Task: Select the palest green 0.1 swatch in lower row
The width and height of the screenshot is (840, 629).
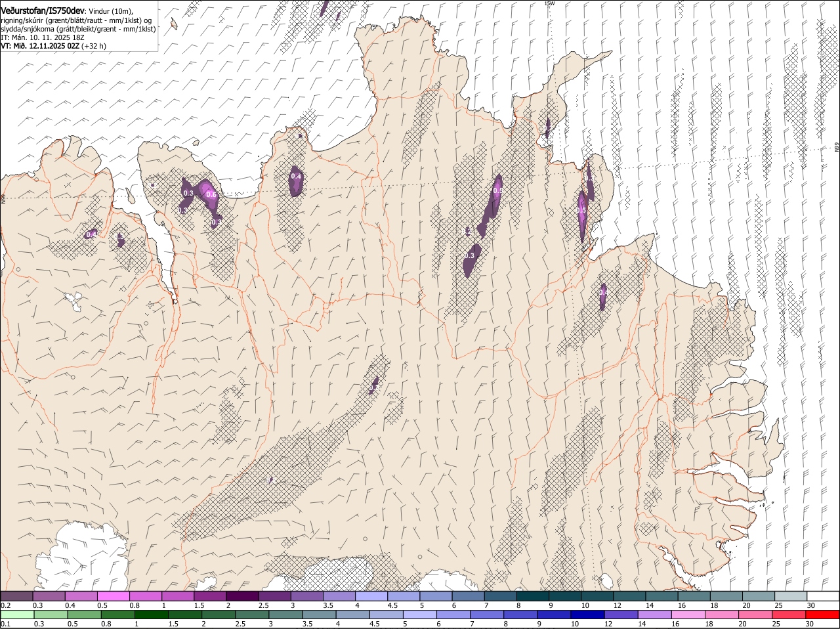Action: pyautogui.click(x=16, y=615)
